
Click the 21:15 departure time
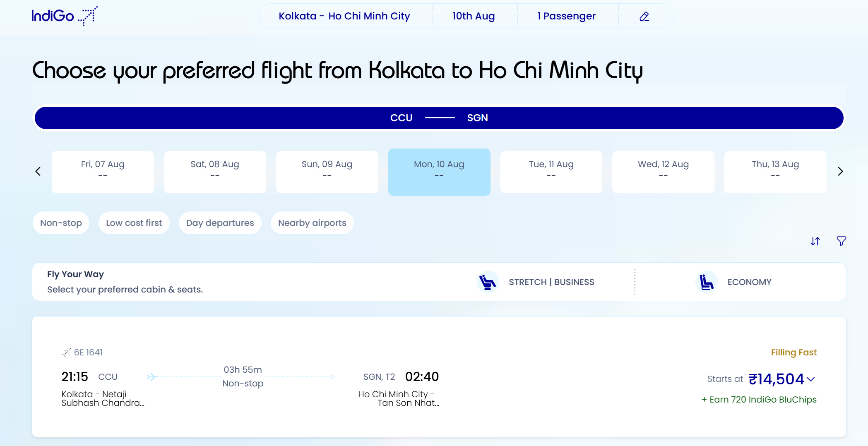[75, 376]
